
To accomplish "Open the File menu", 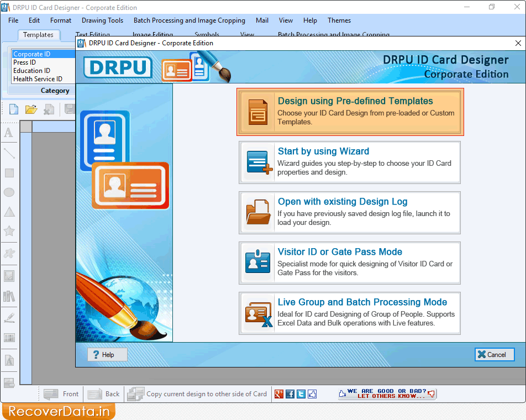I will tap(13, 20).
